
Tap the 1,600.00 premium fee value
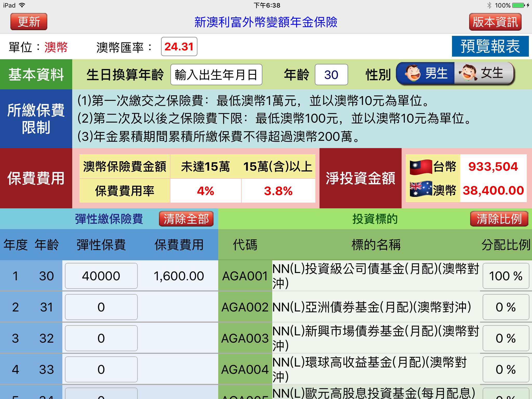point(179,276)
